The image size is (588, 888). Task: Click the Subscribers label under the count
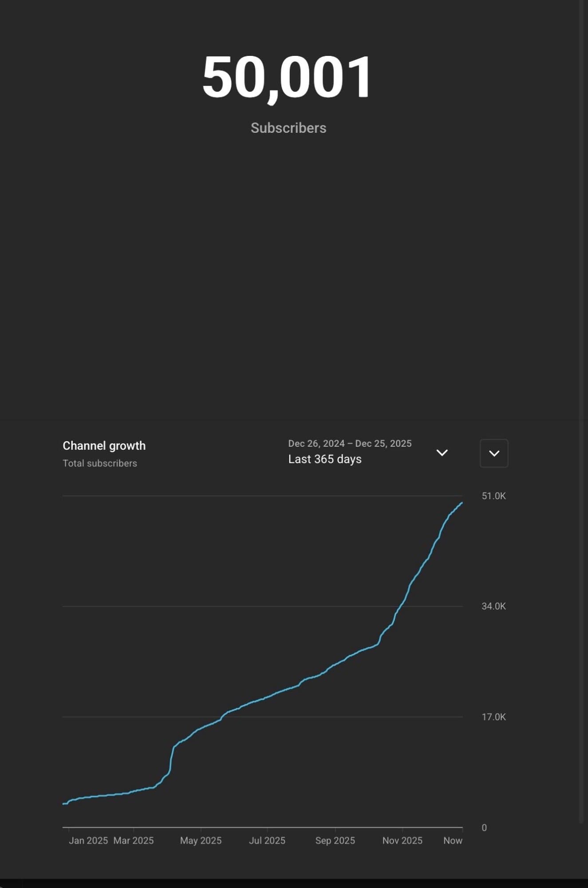[288, 128]
